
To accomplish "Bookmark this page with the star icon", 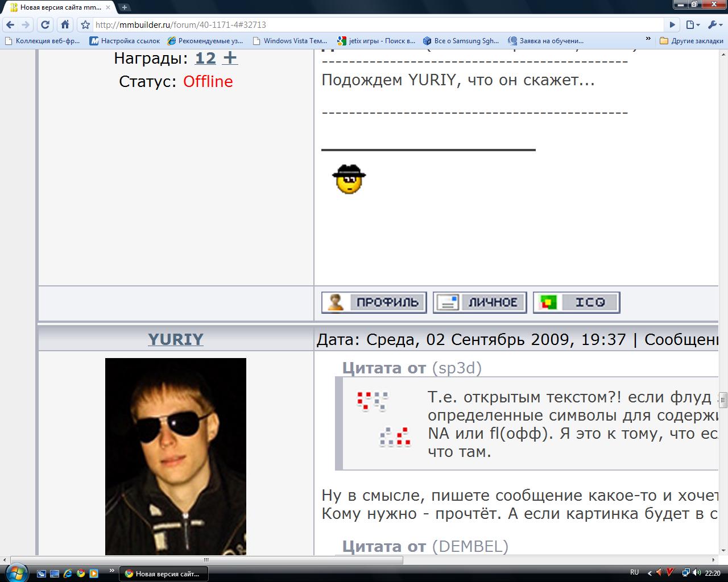I will pos(85,25).
